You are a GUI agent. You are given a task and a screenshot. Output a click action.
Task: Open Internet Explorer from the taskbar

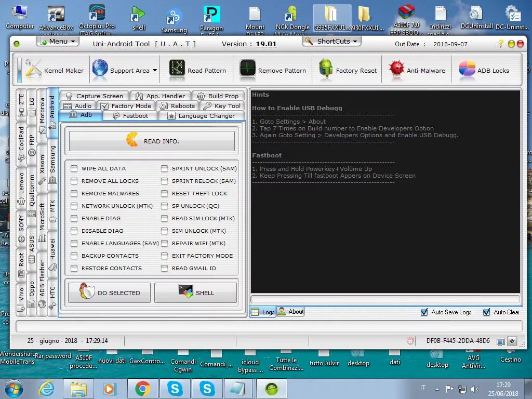(x=46, y=389)
